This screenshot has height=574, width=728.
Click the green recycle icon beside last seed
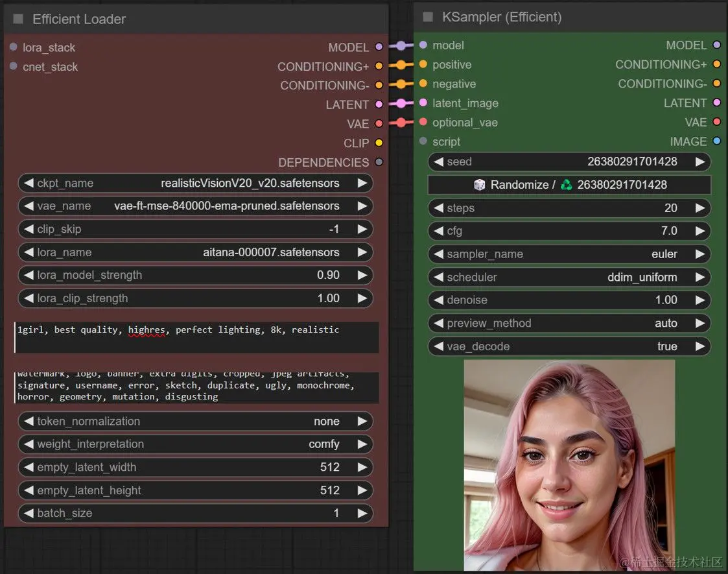click(x=566, y=185)
